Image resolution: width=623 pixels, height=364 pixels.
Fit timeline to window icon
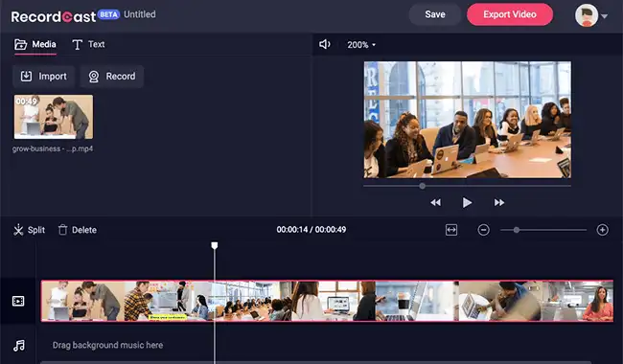point(451,230)
